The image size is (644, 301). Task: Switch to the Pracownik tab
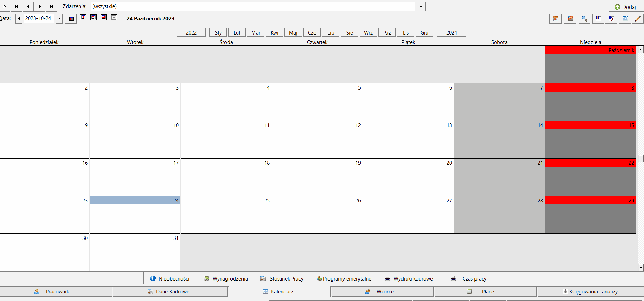[56, 291]
